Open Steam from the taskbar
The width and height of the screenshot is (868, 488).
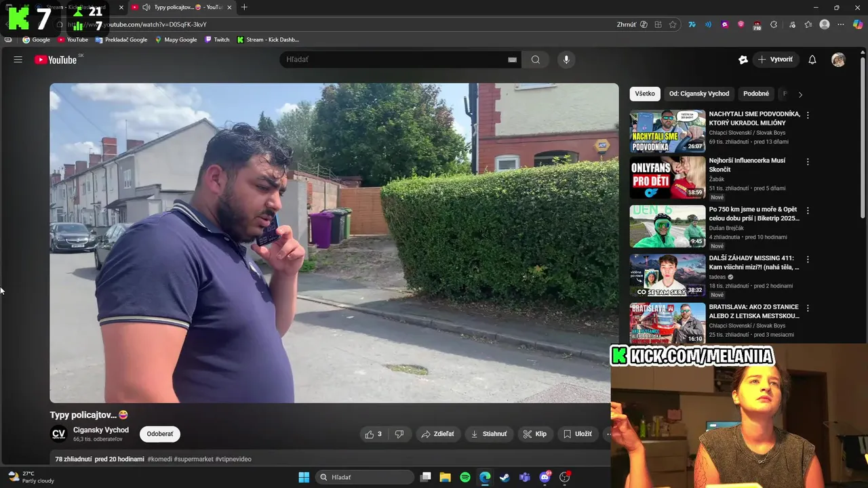click(505, 477)
